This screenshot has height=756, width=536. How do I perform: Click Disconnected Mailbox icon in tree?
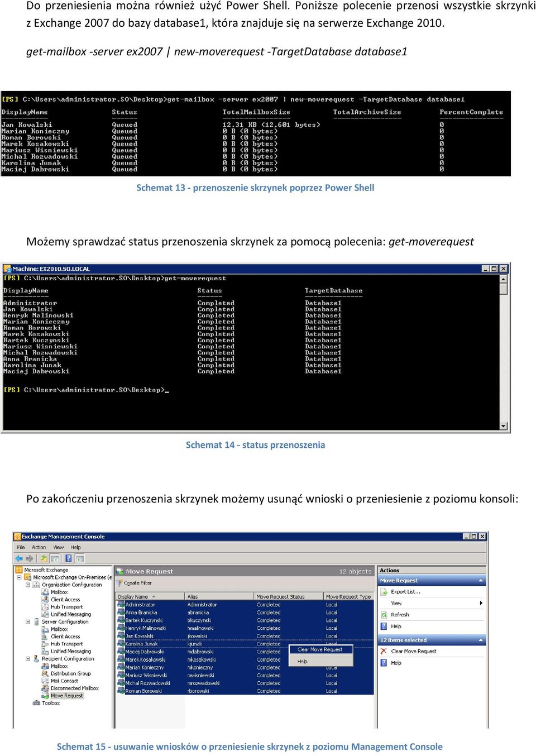pyautogui.click(x=46, y=688)
